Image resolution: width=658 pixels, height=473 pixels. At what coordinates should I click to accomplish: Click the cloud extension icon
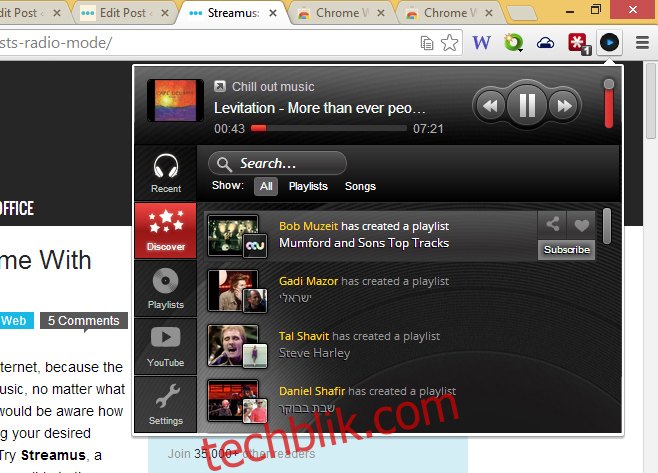coord(545,42)
